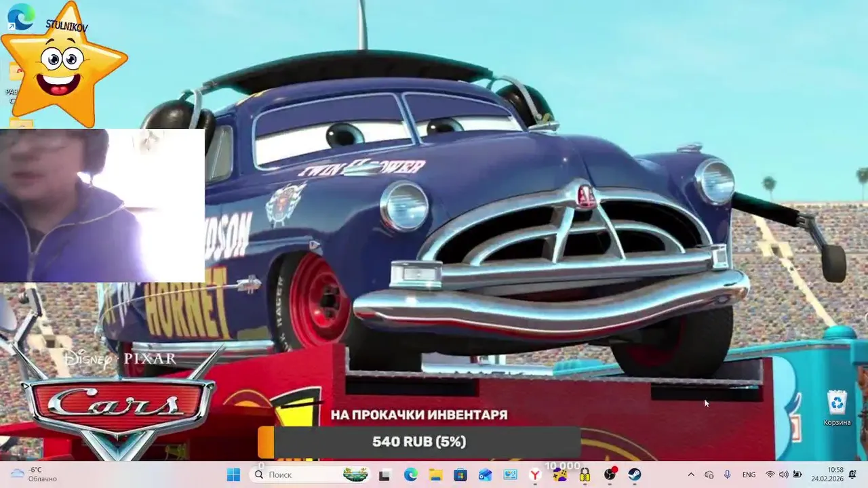Image resolution: width=868 pixels, height=488 pixels.
Task: Click the webcam overlay video
Action: [x=102, y=205]
